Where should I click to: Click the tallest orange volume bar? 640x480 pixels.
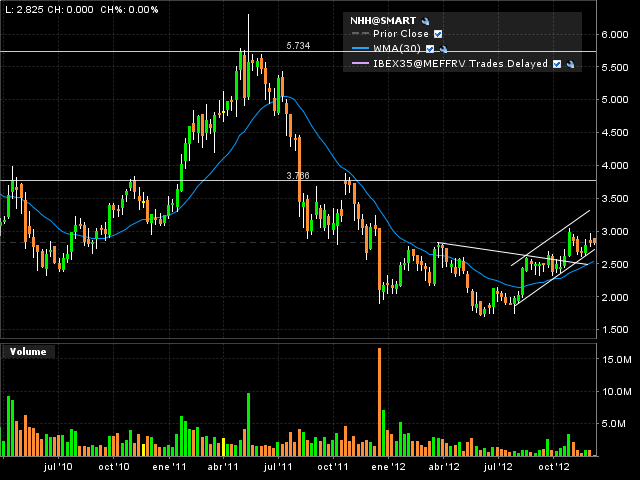coord(380,402)
